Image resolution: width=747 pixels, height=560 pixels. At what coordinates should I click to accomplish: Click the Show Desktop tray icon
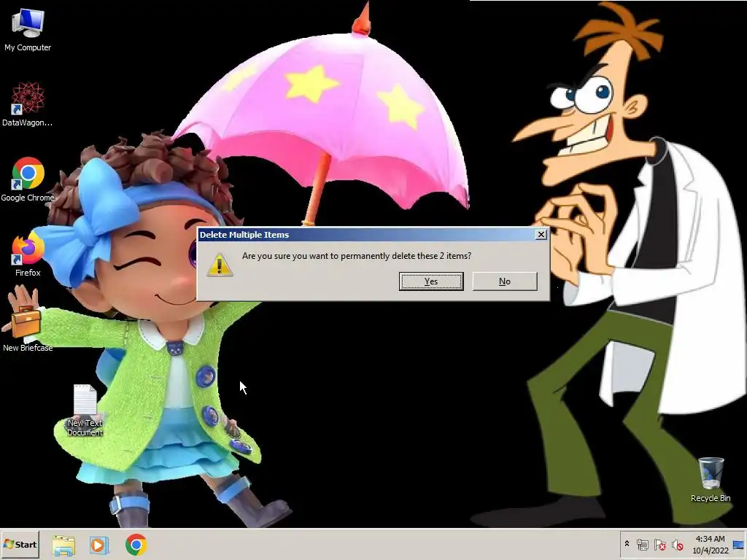pyautogui.click(x=739, y=544)
